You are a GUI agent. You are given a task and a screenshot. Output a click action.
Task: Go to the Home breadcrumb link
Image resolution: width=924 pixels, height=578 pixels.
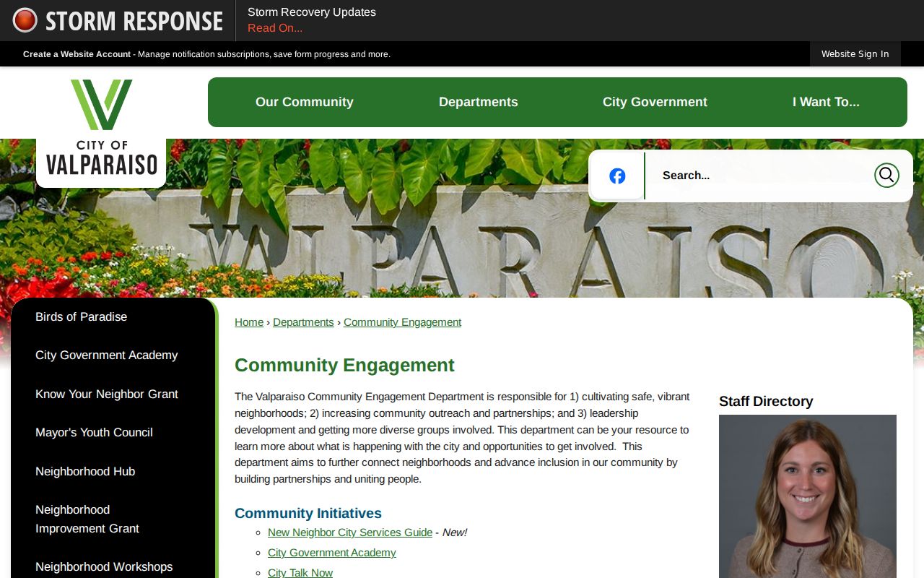[249, 322]
